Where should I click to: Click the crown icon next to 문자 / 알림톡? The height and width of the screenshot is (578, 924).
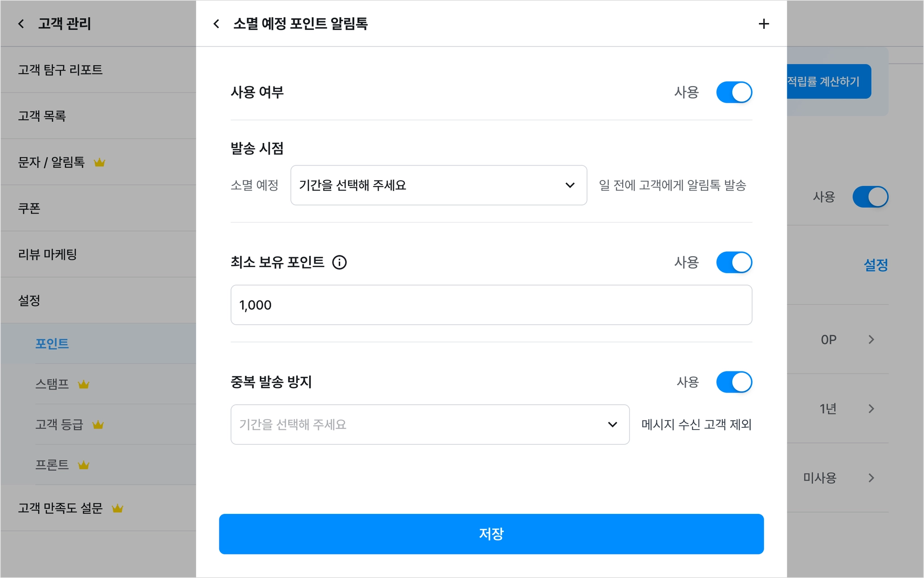[99, 162]
